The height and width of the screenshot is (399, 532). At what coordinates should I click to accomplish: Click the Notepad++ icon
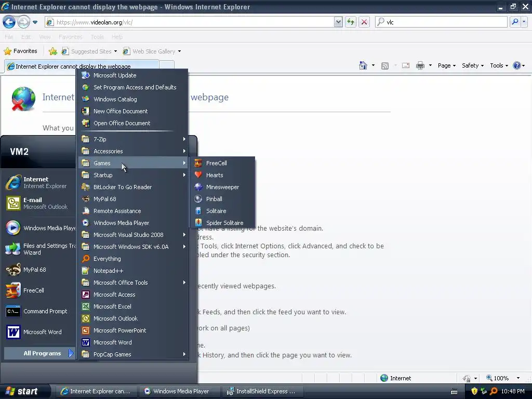point(86,270)
